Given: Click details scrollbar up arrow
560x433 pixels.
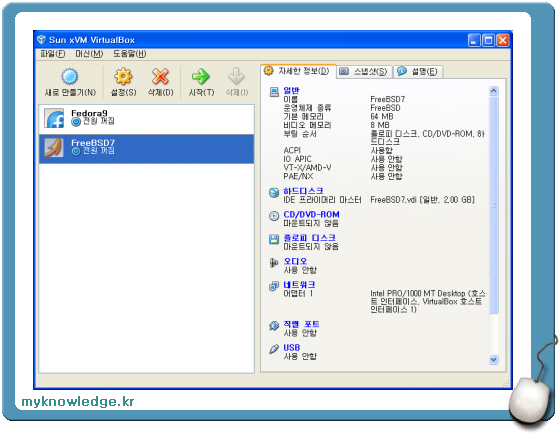Looking at the screenshot, I should pos(494,91).
